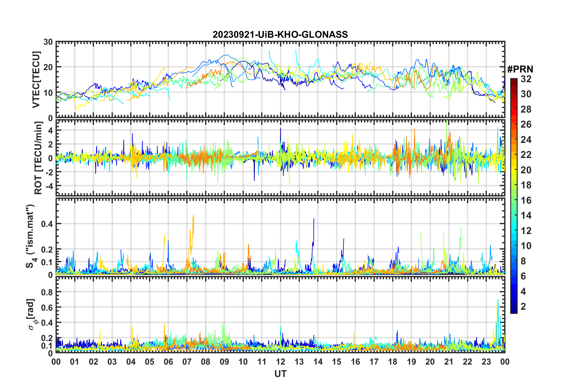Click colorbar tick label 10

pyautogui.click(x=526, y=246)
